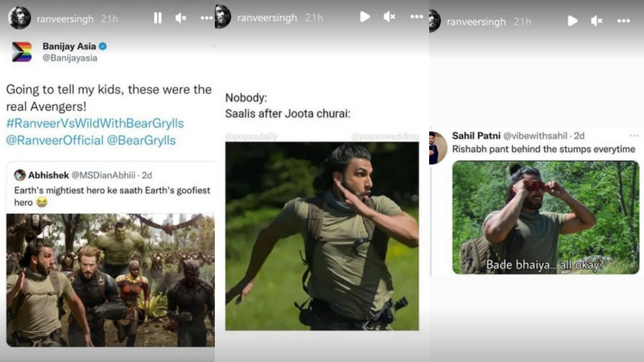Click the 21h timestamp on the middle story

coord(314,18)
